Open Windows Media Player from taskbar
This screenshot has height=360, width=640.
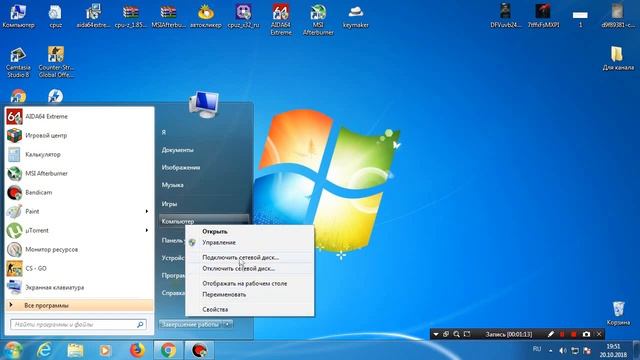105,351
